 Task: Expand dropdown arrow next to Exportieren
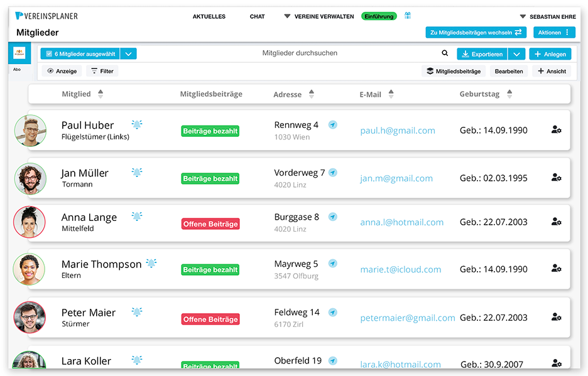(516, 54)
